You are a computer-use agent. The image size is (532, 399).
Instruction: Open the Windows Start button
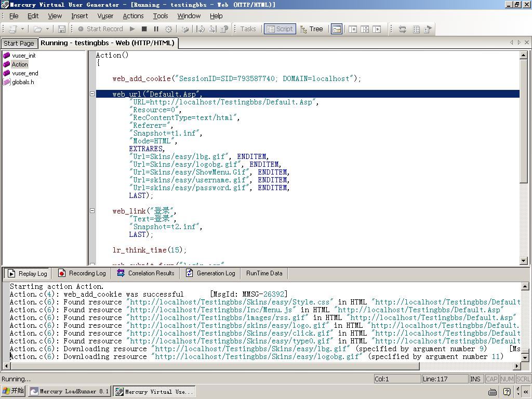pos(13,391)
